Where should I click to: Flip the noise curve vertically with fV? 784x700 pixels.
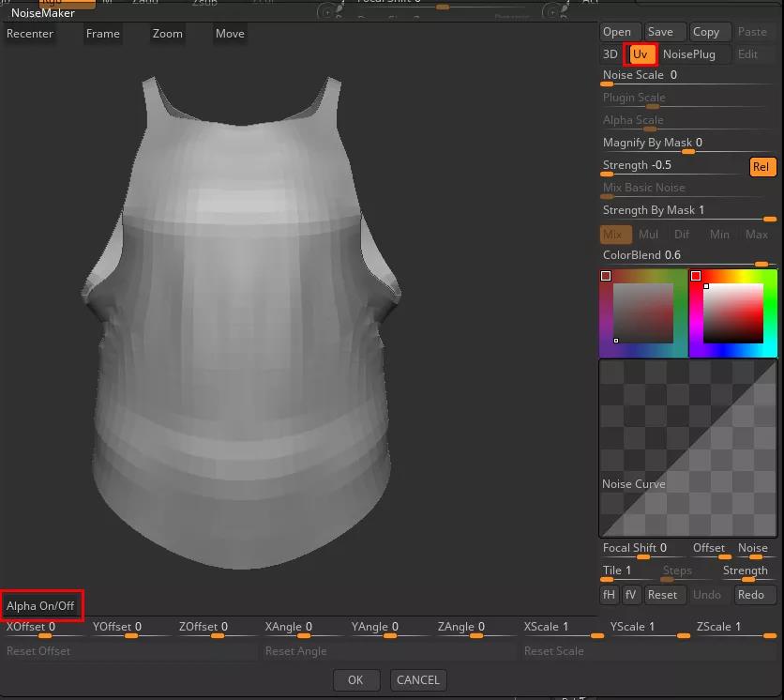pos(631,595)
